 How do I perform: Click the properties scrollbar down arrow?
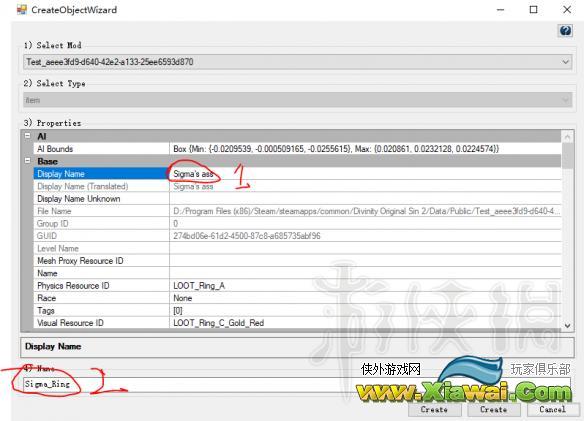click(x=567, y=326)
